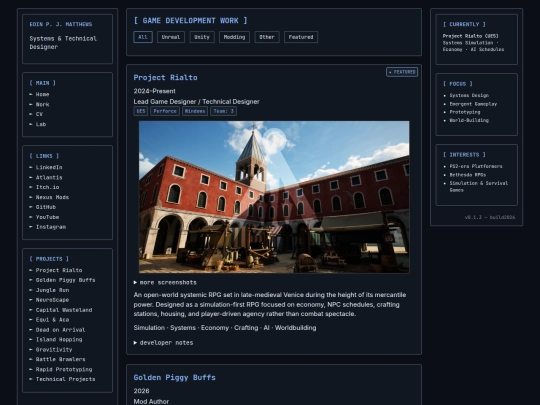Jump to Island Hopping project

[x=59, y=340]
